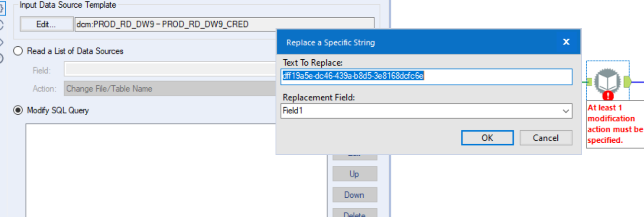Click Edit for Input Data Source Template
This screenshot has width=644, height=217.
click(x=46, y=24)
